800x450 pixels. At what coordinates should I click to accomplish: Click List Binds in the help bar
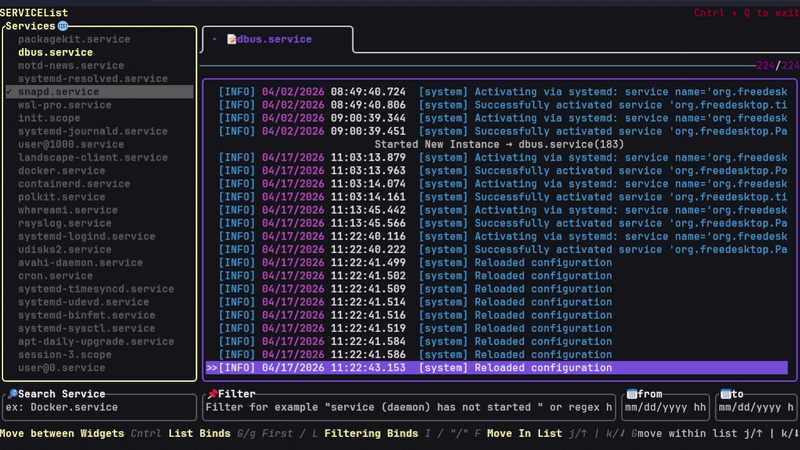(x=199, y=434)
